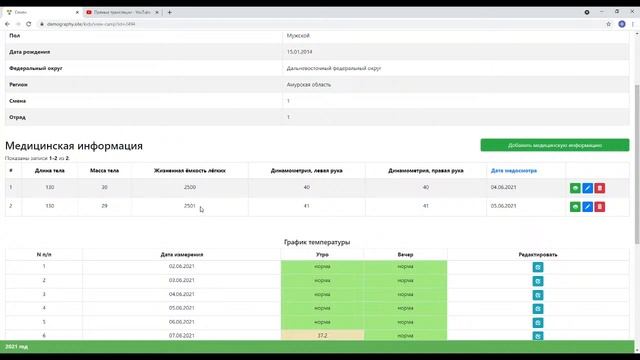The width and height of the screenshot is (640, 360).
Task: Delete medical record dated 04.06.2021
Action: tap(600, 188)
